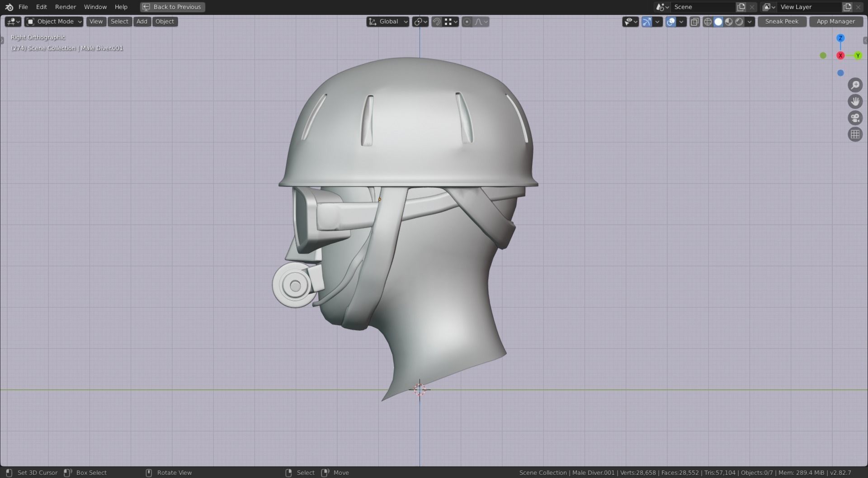The width and height of the screenshot is (868, 478).
Task: Click the "Scene Collection | Male Diver.001" viewport text
Action: [75, 48]
